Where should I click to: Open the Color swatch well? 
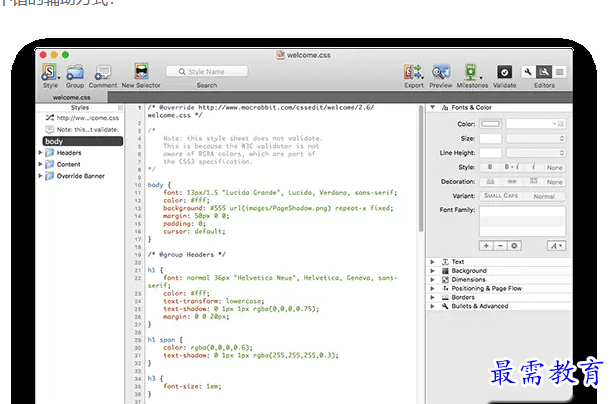[491, 123]
